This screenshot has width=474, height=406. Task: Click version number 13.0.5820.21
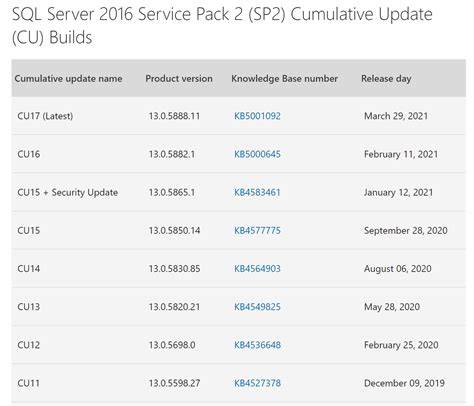click(174, 307)
